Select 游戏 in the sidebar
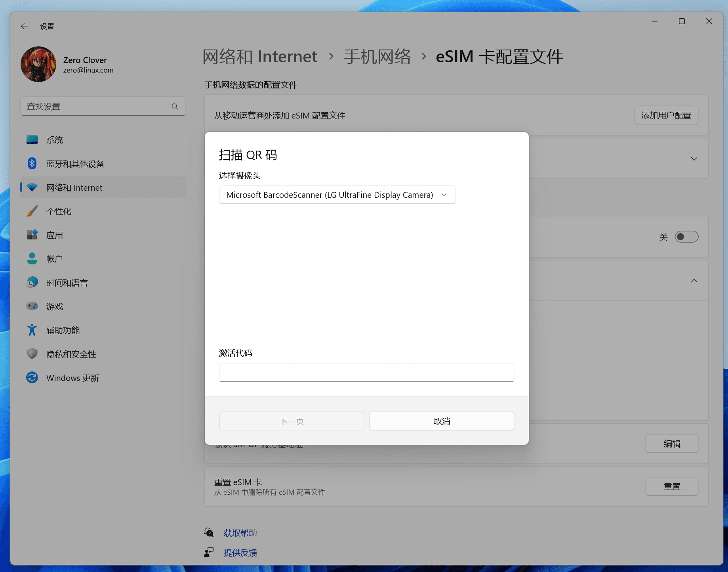 click(103, 306)
